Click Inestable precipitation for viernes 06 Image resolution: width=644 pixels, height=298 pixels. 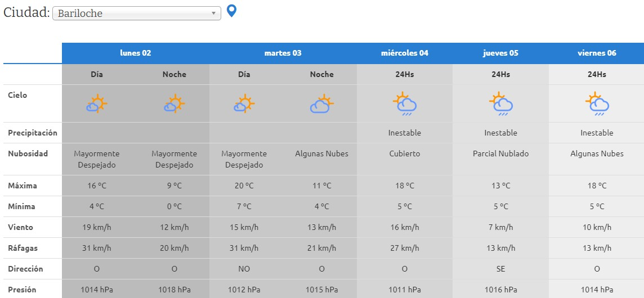[x=597, y=133]
